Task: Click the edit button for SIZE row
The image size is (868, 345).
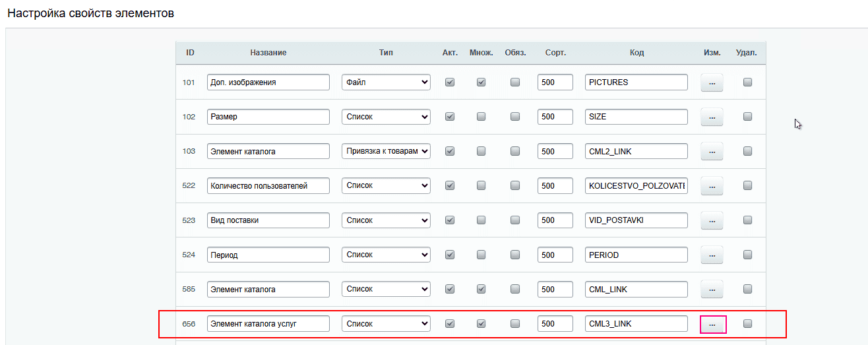Action: (712, 117)
